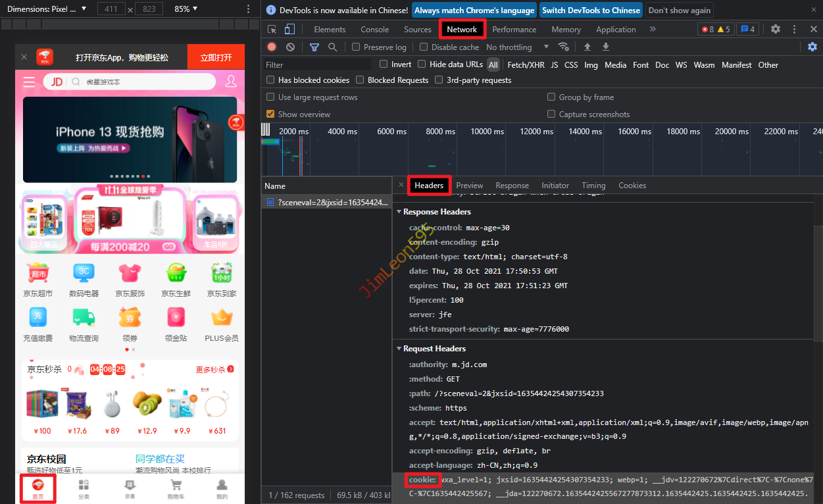The width and height of the screenshot is (823, 504).
Task: Toggle the device toolbar icon
Action: (x=289, y=30)
